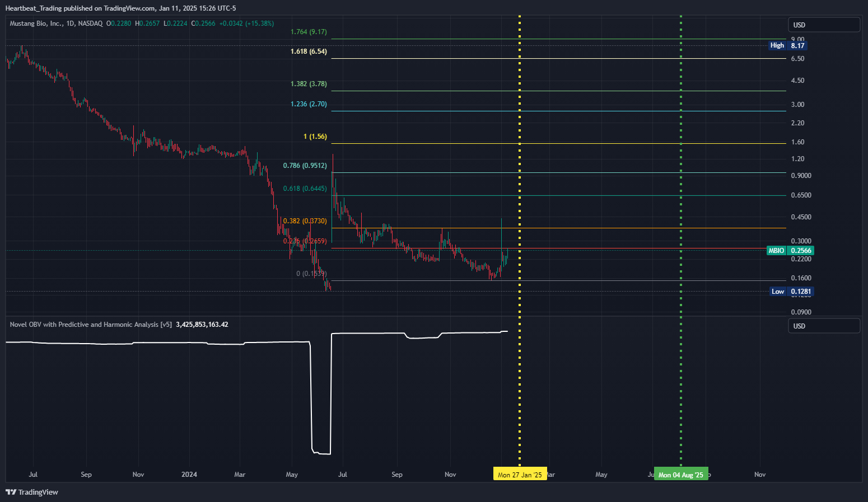Click Fib label 1.618 (6.54)

(309, 51)
